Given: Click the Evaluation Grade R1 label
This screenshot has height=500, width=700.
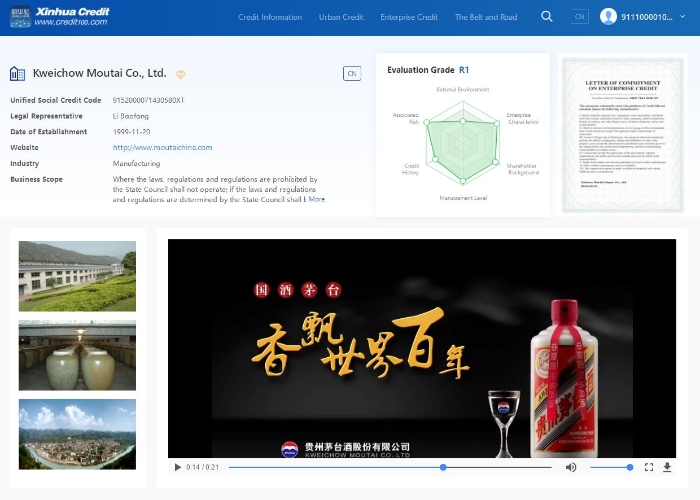Looking at the screenshot, I should [x=428, y=70].
